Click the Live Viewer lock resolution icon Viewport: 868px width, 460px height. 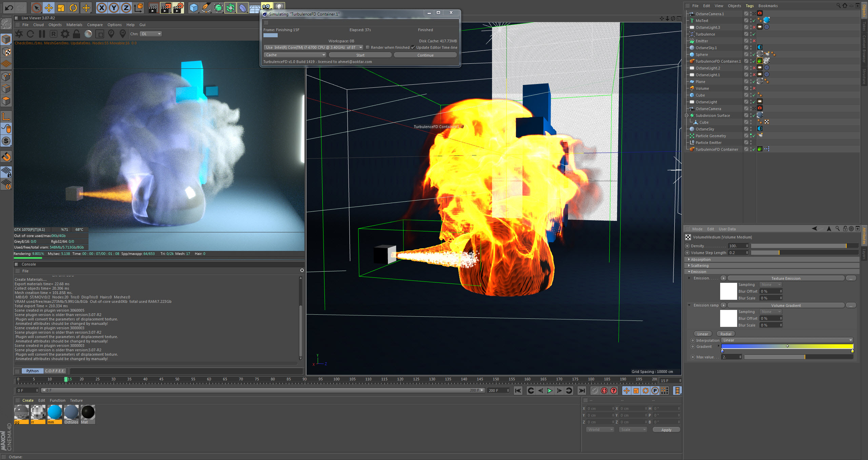click(x=76, y=34)
